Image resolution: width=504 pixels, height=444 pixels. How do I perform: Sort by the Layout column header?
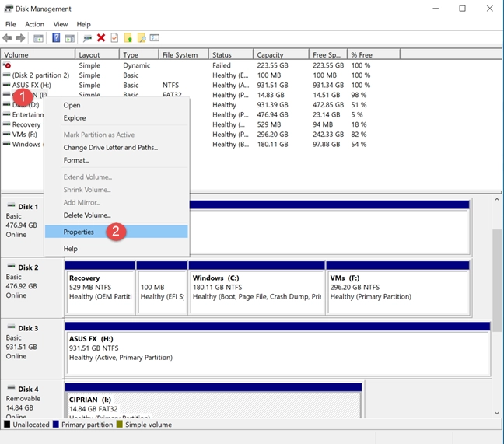point(97,54)
